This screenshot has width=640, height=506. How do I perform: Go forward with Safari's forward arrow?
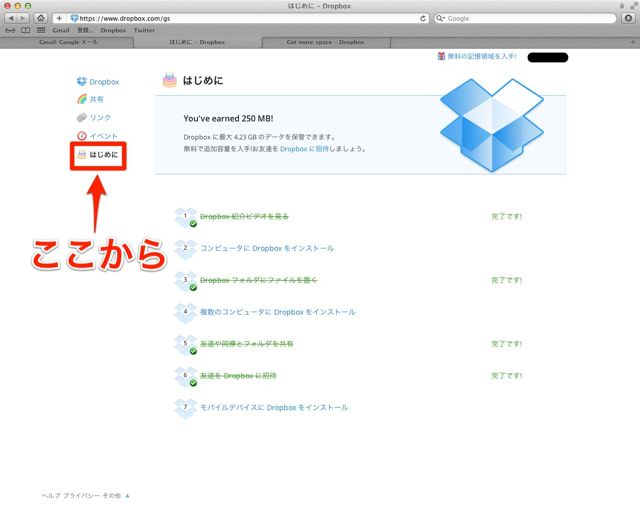click(23, 18)
